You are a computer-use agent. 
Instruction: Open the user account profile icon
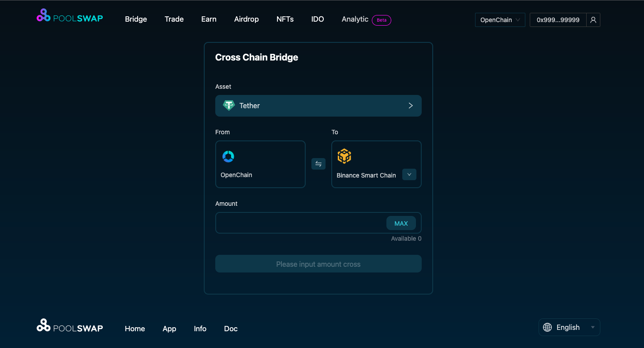[x=593, y=20]
